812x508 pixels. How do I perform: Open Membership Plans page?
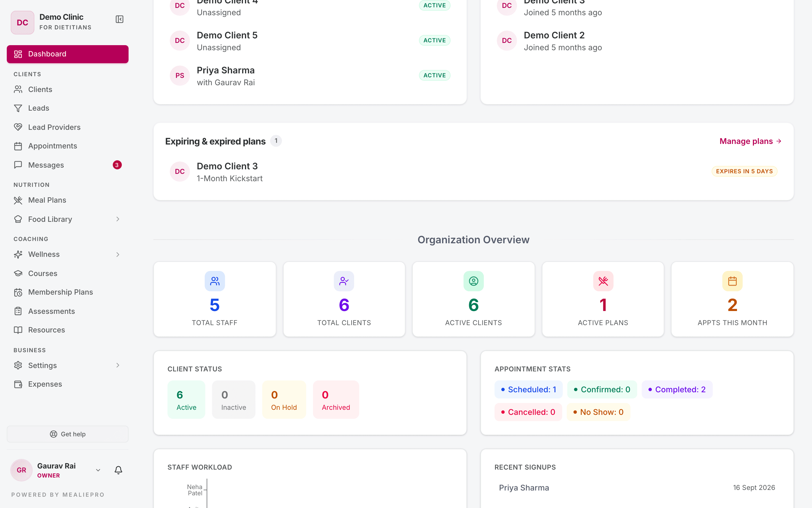pyautogui.click(x=67, y=292)
